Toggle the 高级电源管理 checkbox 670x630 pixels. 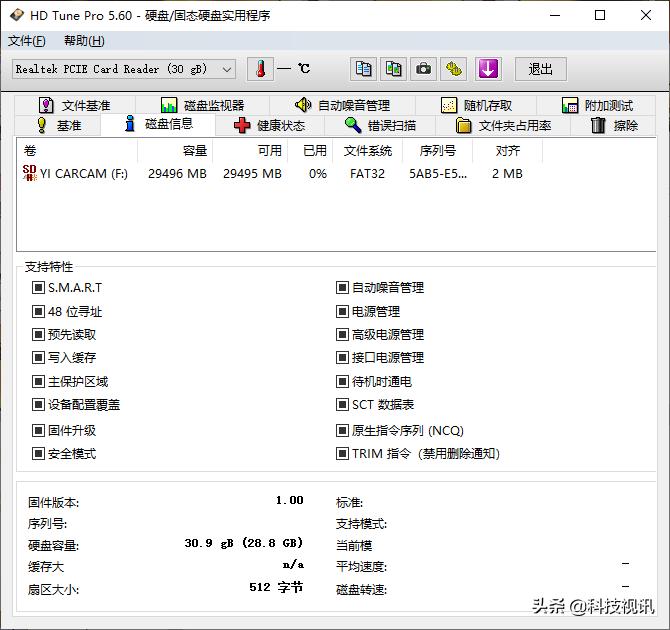click(342, 334)
